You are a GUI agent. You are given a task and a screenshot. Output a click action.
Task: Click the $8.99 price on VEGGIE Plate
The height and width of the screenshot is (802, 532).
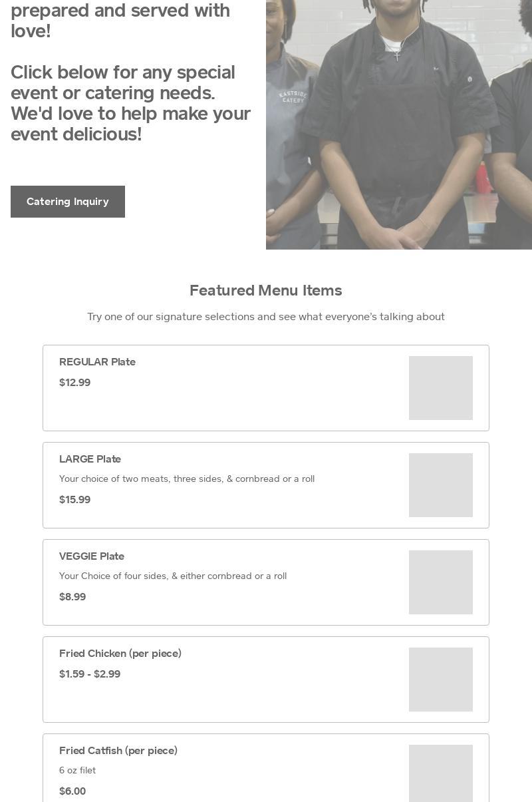[x=72, y=596]
